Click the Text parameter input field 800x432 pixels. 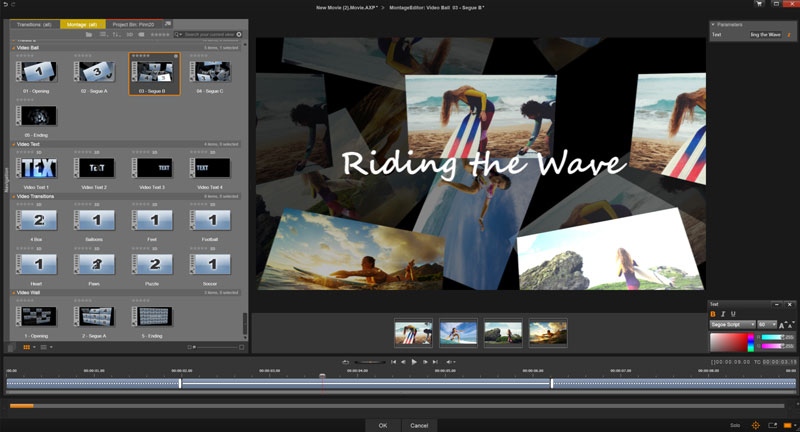pyautogui.click(x=765, y=35)
